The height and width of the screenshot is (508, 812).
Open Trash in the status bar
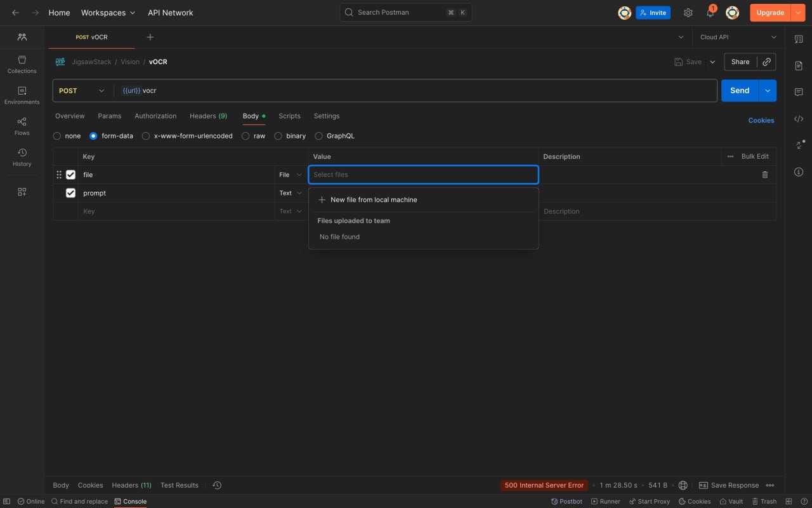[x=764, y=502]
